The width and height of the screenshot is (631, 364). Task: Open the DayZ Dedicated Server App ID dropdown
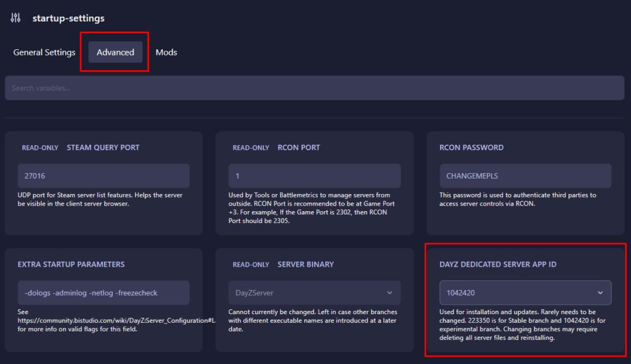[x=525, y=293]
